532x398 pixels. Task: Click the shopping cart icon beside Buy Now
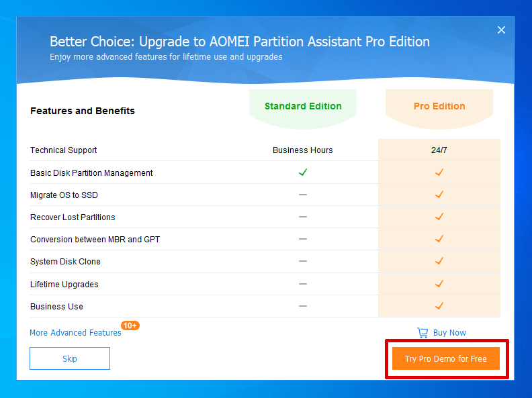423,333
